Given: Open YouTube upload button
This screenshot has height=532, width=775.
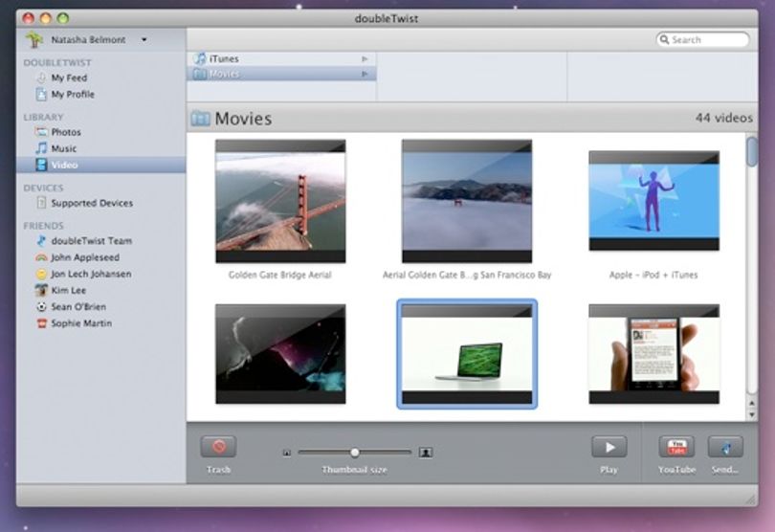Looking at the screenshot, I should 676,447.
